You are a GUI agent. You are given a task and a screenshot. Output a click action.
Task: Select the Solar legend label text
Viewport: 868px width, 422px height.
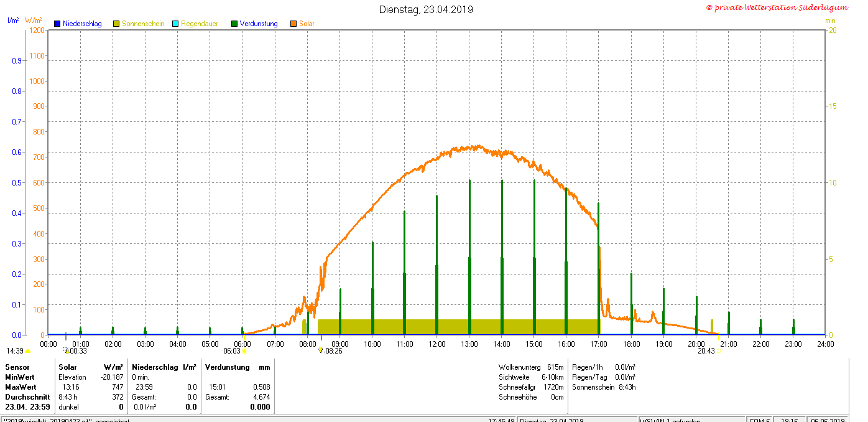pyautogui.click(x=307, y=24)
